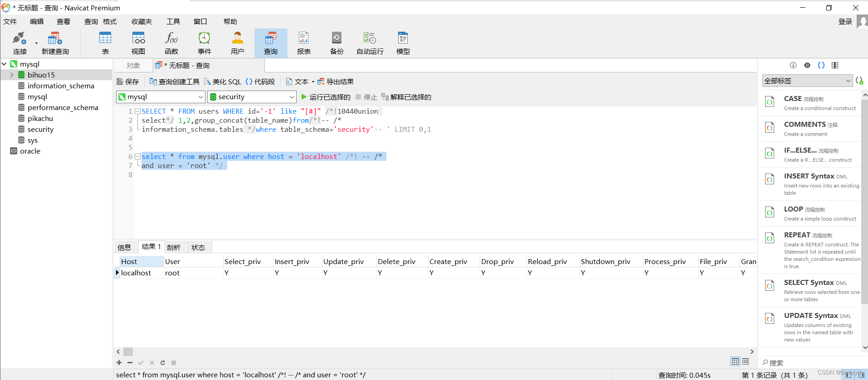Click the result horizontal scrollbar thumb
The width and height of the screenshot is (868, 380).
(x=128, y=351)
